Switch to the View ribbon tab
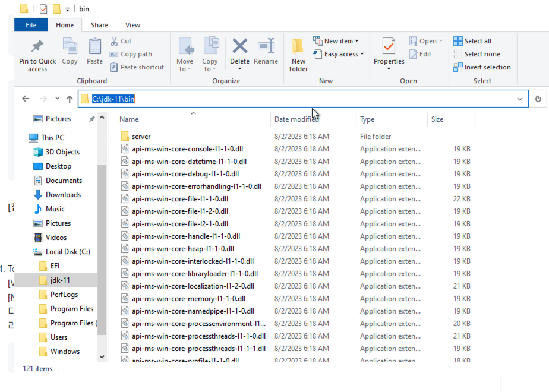The image size is (549, 392). 132,25
